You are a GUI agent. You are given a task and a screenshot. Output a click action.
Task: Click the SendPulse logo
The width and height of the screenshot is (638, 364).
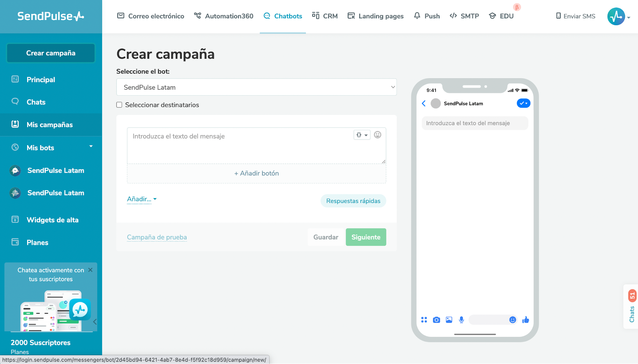[51, 16]
